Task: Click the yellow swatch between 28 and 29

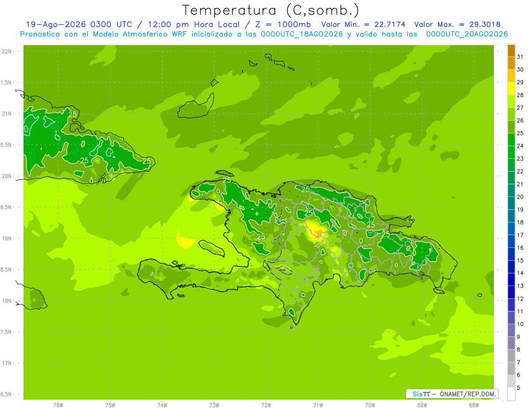Action: (511, 89)
